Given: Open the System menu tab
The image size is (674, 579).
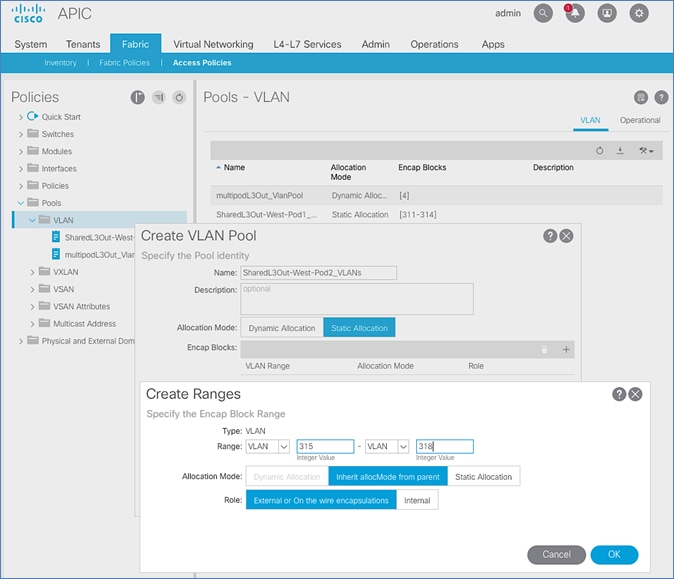Looking at the screenshot, I should click(x=31, y=44).
